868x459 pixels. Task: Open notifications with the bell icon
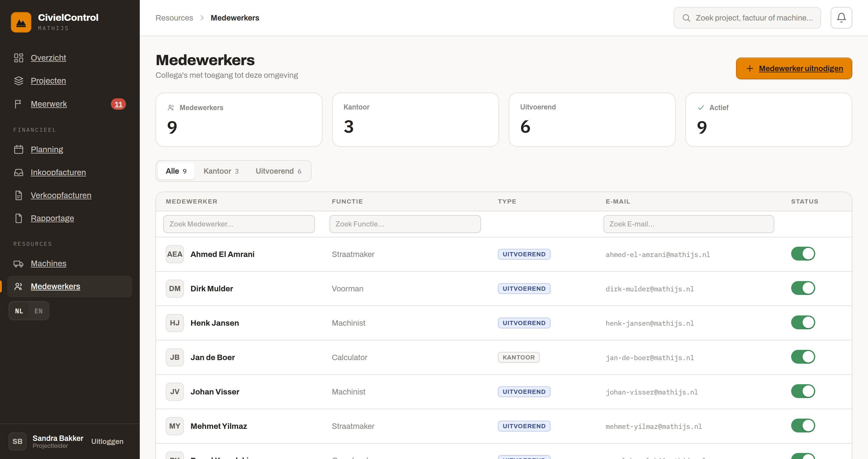point(841,17)
